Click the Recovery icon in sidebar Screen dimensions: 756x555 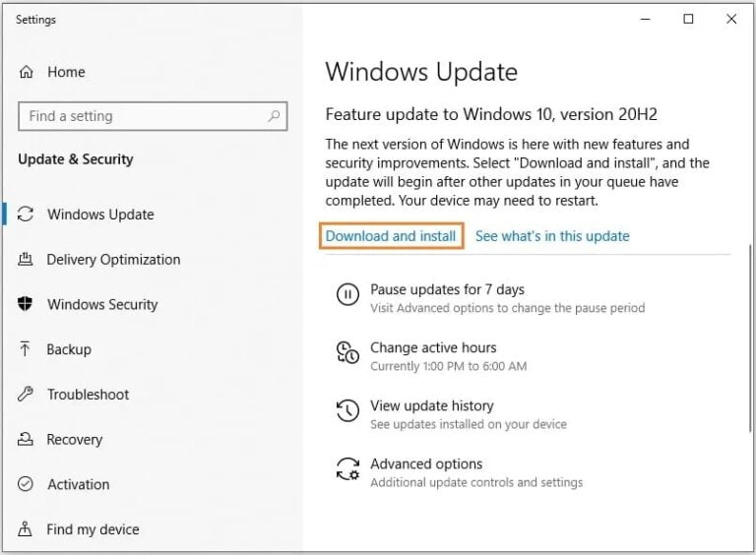click(x=27, y=440)
